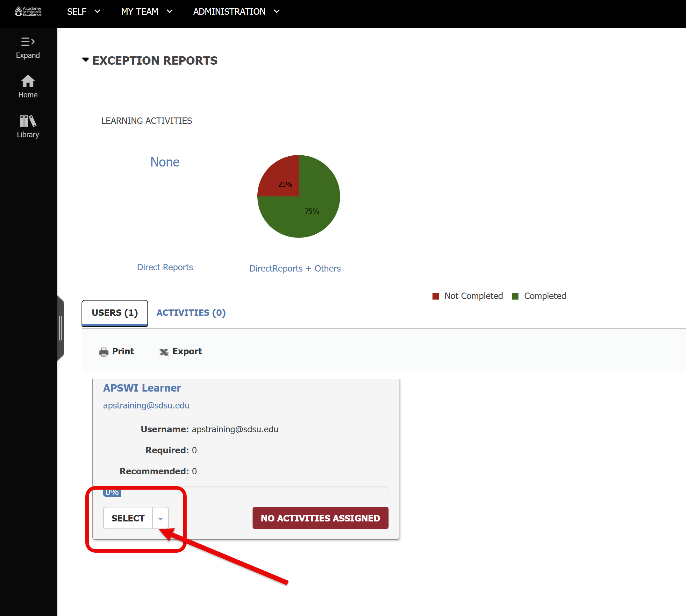Image resolution: width=686 pixels, height=616 pixels.
Task: Click the printer icon next to Print
Action: [x=104, y=352]
